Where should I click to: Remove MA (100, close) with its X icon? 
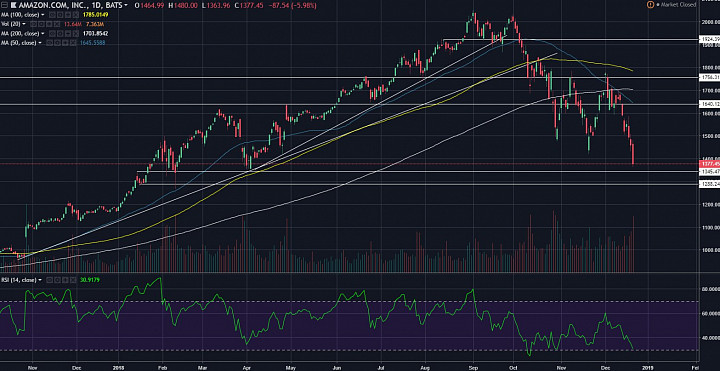point(76,15)
